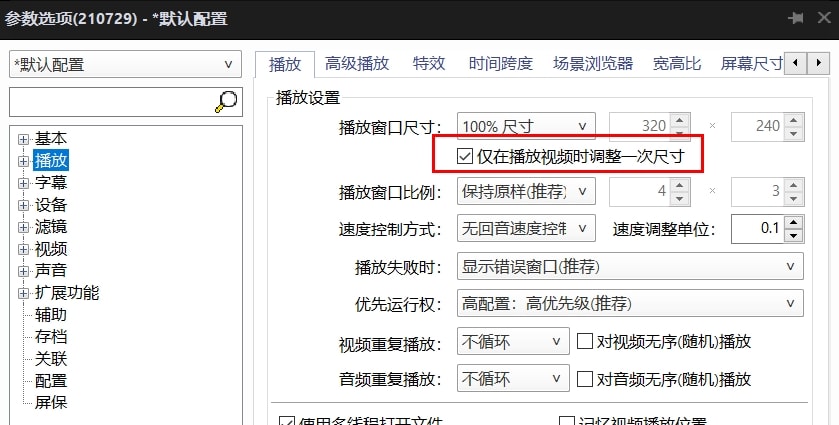839x425 pixels.
Task: Expand the 视频 tree node
Action: click(x=23, y=249)
